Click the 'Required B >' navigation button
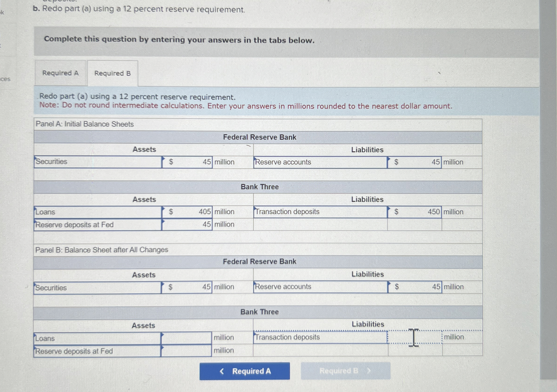This screenshot has height=392, width=557. 345,371
